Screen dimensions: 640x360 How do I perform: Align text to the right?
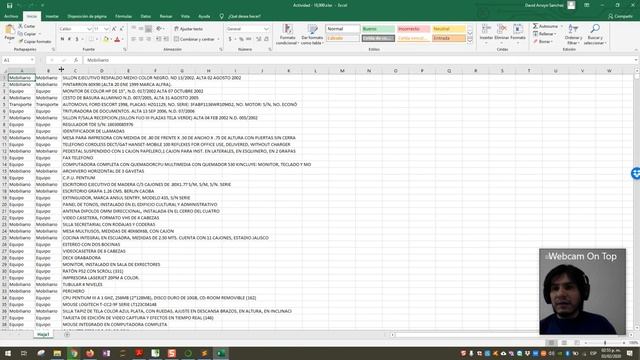[148, 39]
